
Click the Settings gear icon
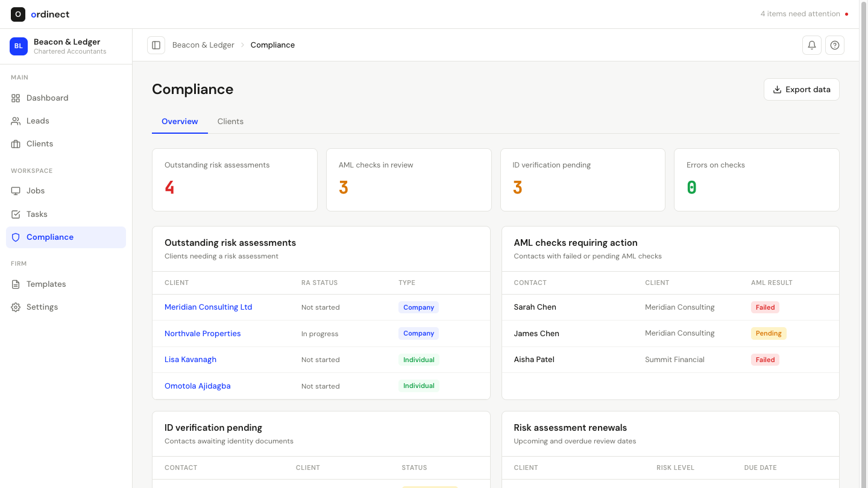[x=16, y=307]
